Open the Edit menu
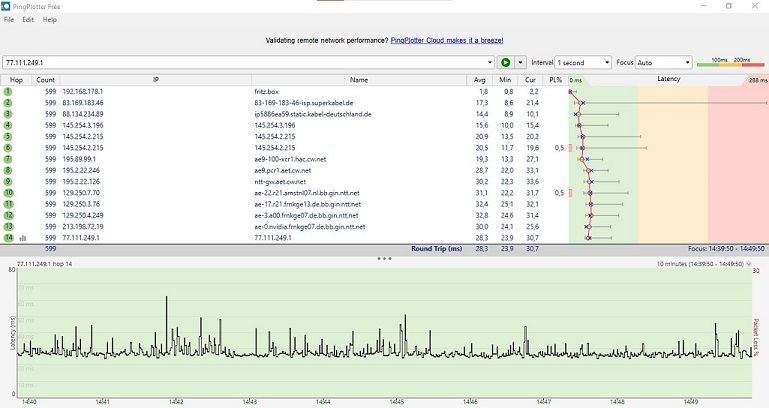Image resolution: width=769 pixels, height=408 pixels. point(28,20)
